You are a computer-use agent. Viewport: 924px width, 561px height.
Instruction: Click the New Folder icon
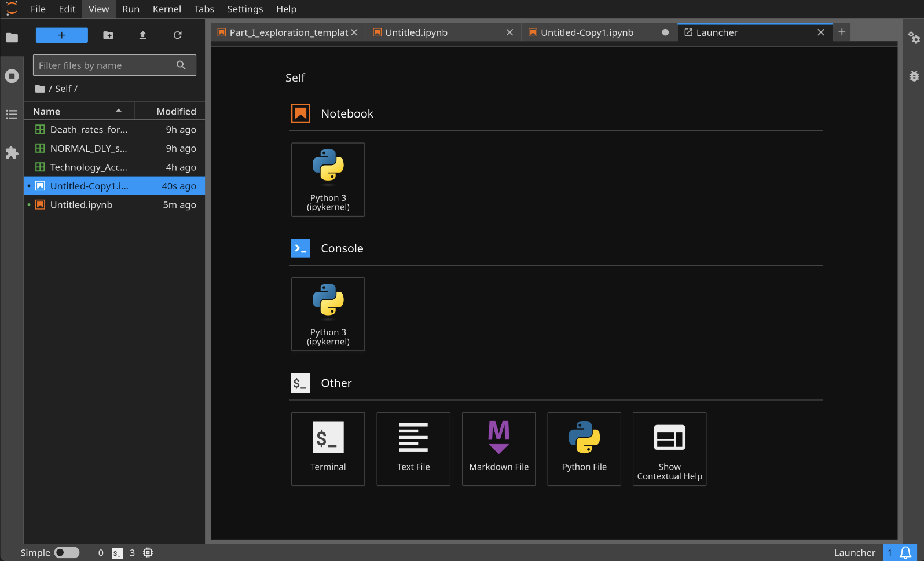[x=108, y=35]
